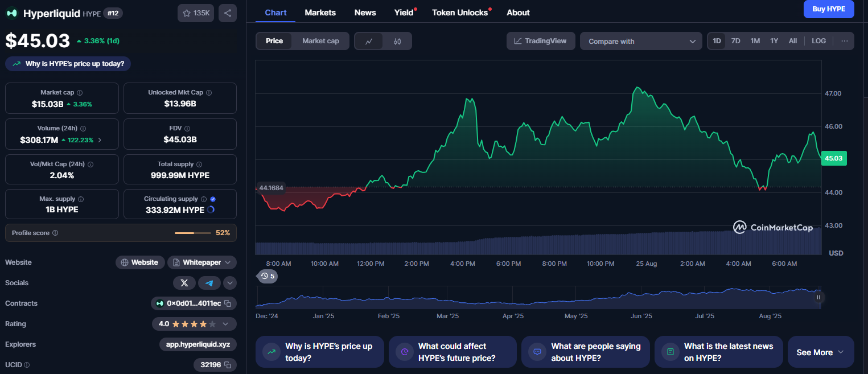Screen dimensions: 868x374
Task: Click the Buy HYPE button
Action: coord(829,9)
